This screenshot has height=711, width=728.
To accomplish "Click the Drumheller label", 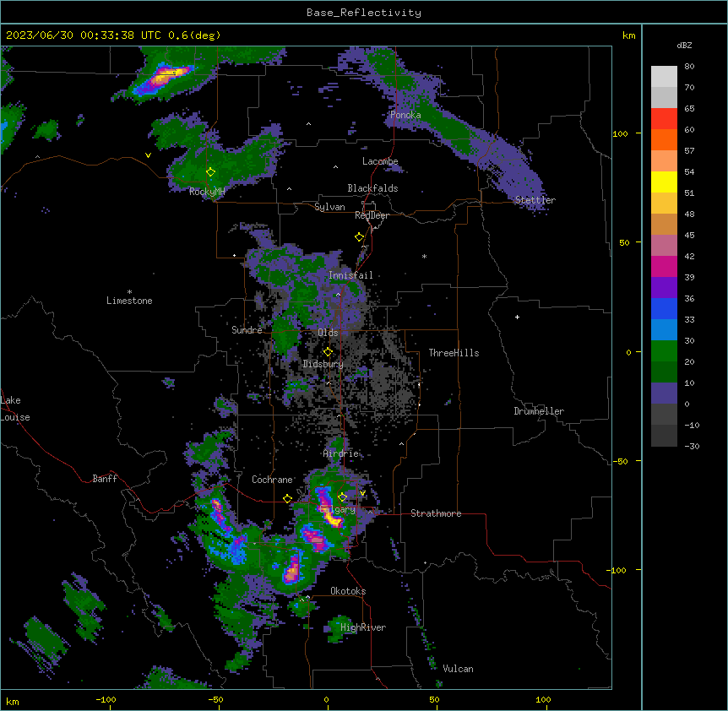I will pos(539,411).
